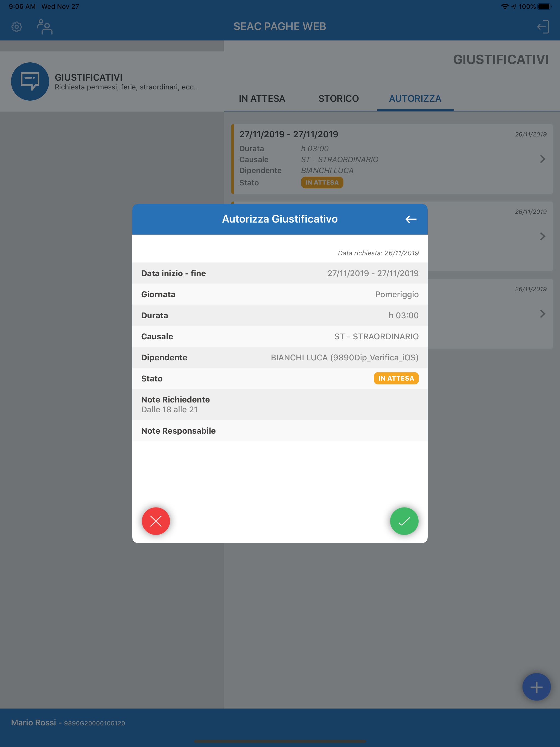The image size is (560, 747).
Task: Click back arrow in Autorizza Giustificativo dialog
Action: pos(411,219)
